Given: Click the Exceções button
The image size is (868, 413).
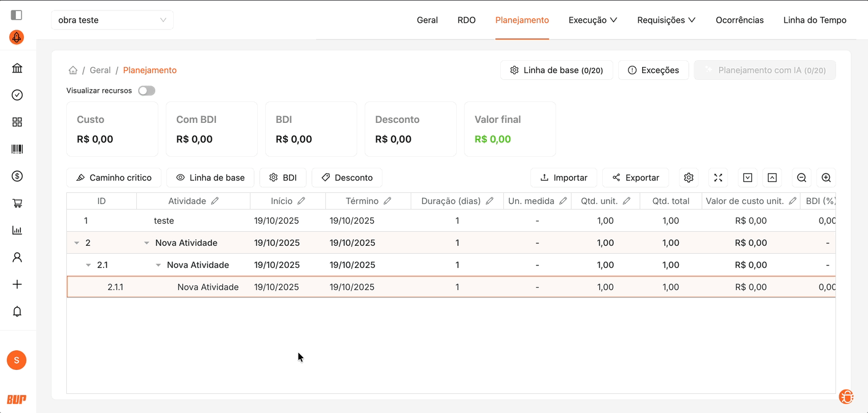Looking at the screenshot, I should pyautogui.click(x=653, y=70).
